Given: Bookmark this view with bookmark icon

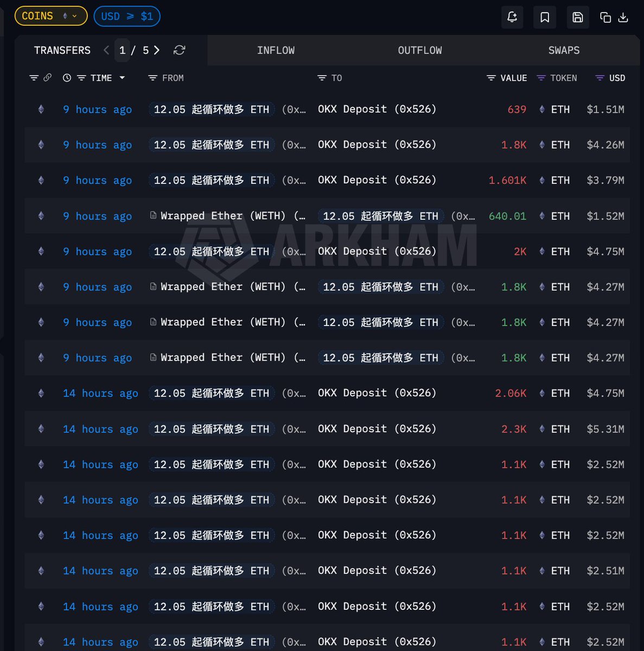Looking at the screenshot, I should 545,17.
